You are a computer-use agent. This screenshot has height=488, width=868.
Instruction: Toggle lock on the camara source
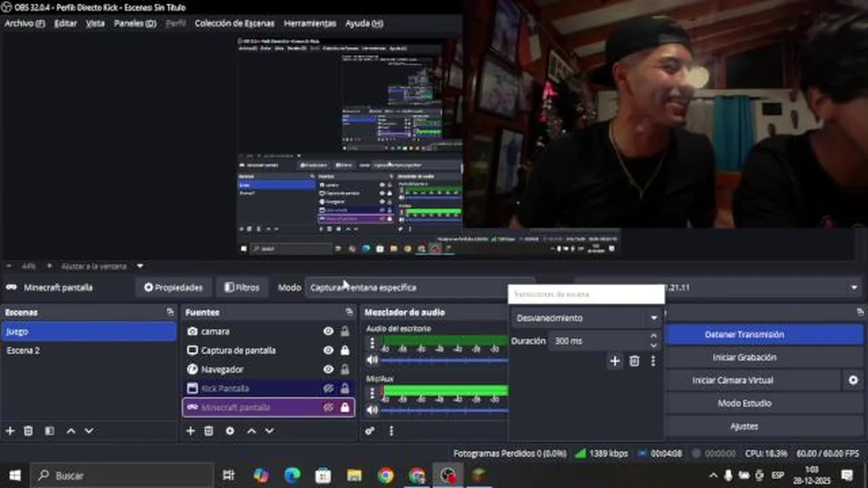pyautogui.click(x=344, y=331)
